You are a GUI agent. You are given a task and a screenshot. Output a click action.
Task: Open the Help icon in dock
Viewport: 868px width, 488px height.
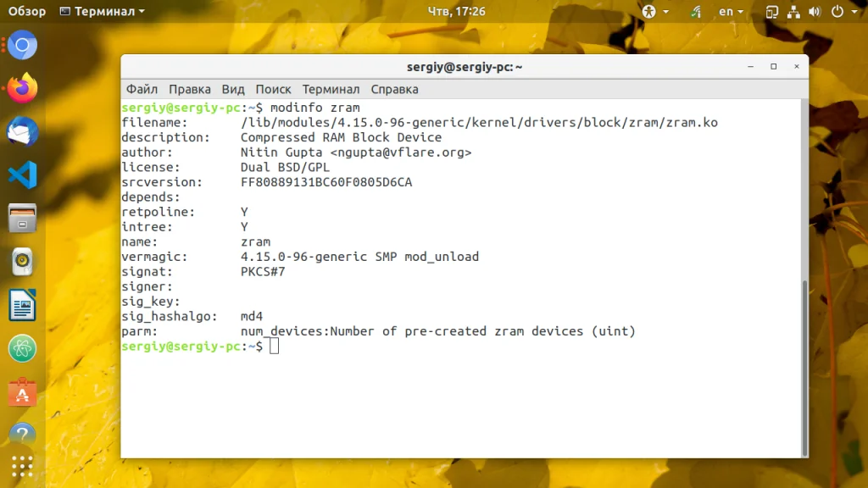point(22,435)
